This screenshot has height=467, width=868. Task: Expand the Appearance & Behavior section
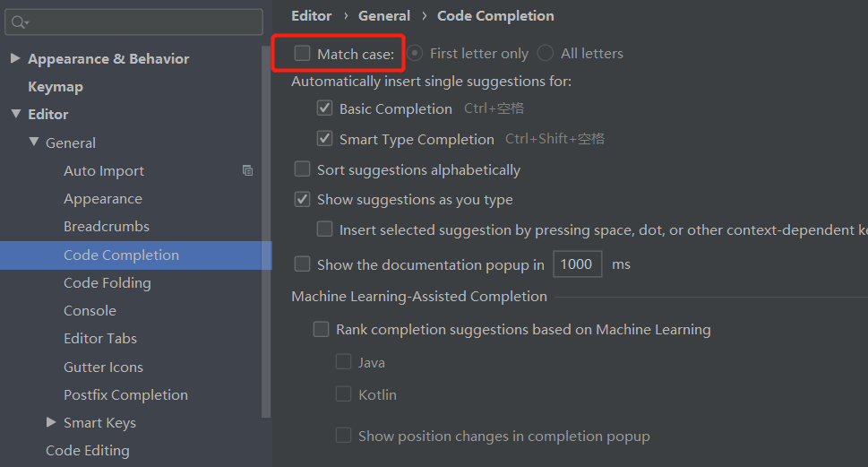[x=15, y=58]
